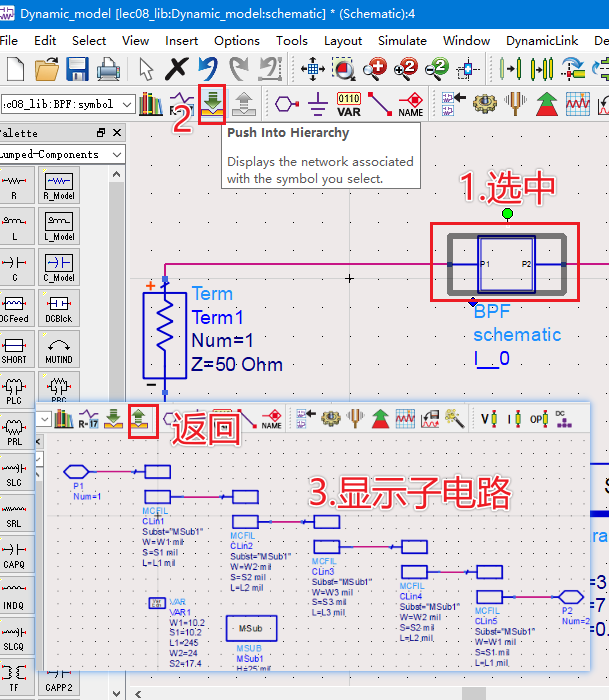Zoom out by two with the green magnifier icon
This screenshot has width=609, height=700.
[436, 69]
